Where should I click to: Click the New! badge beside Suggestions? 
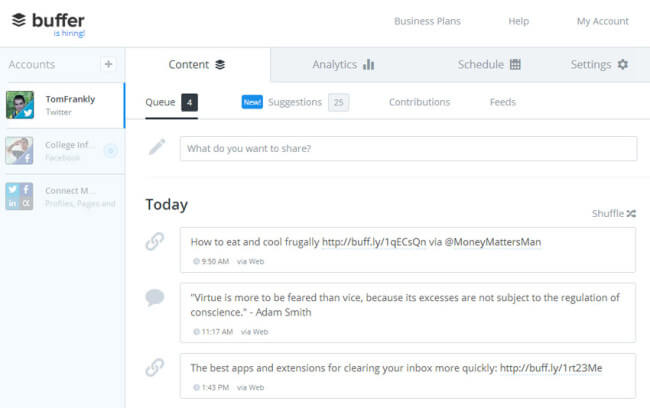pyautogui.click(x=252, y=102)
